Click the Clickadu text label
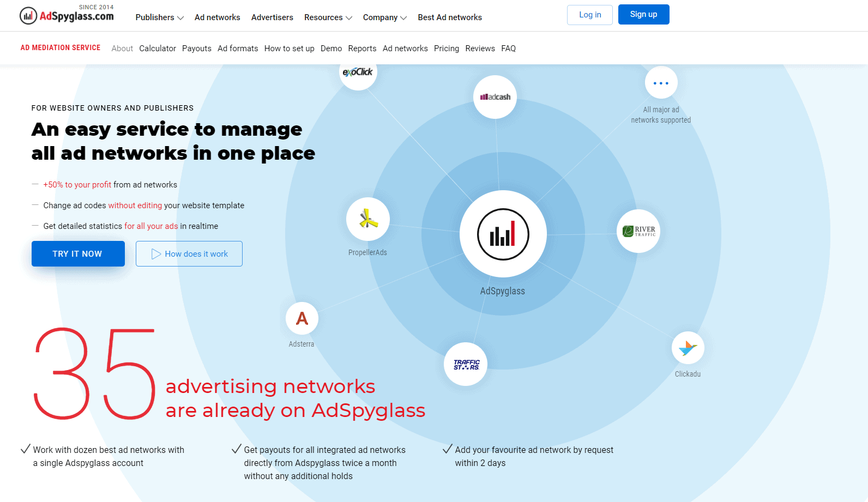 tap(688, 374)
